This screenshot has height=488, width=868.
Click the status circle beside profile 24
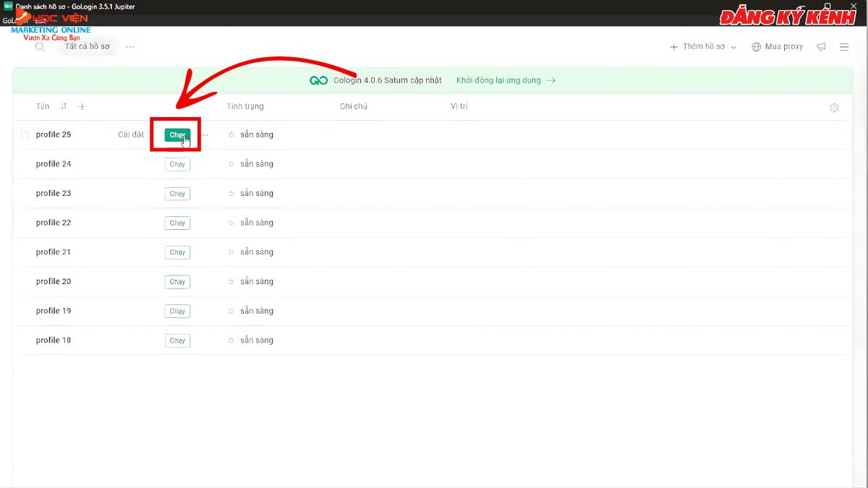pos(231,164)
